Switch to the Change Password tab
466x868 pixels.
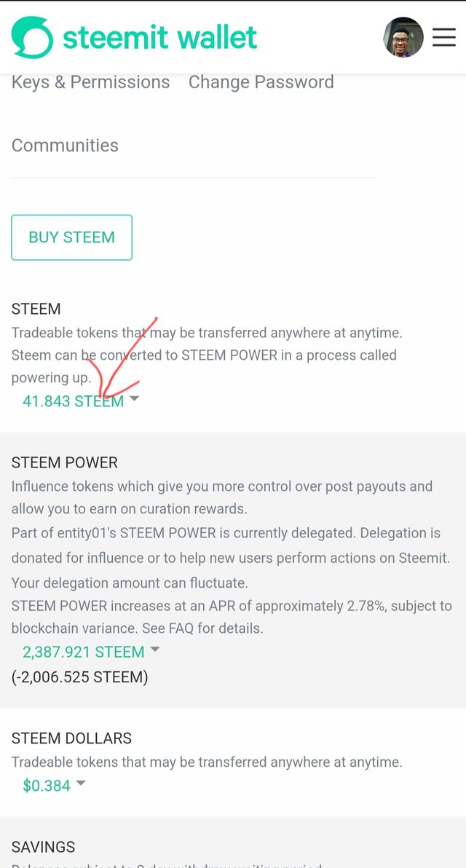tap(261, 82)
